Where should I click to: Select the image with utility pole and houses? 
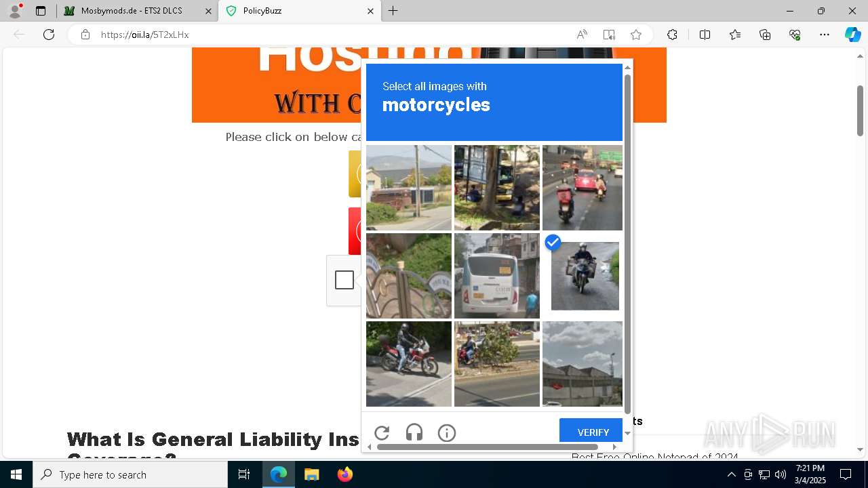pos(409,188)
